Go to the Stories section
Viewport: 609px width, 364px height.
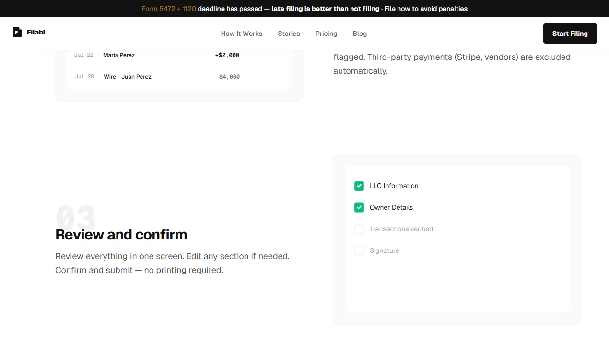pyautogui.click(x=289, y=34)
